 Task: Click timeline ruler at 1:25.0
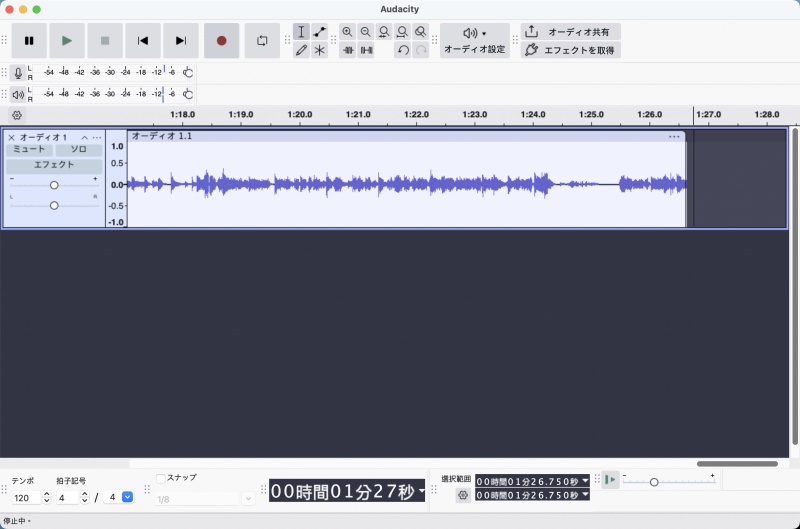(x=591, y=115)
